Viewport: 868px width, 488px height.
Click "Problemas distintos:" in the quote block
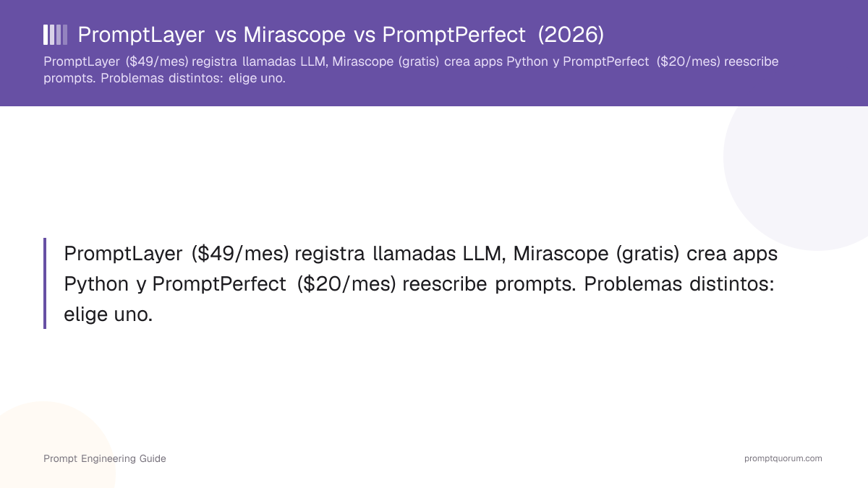tap(679, 284)
